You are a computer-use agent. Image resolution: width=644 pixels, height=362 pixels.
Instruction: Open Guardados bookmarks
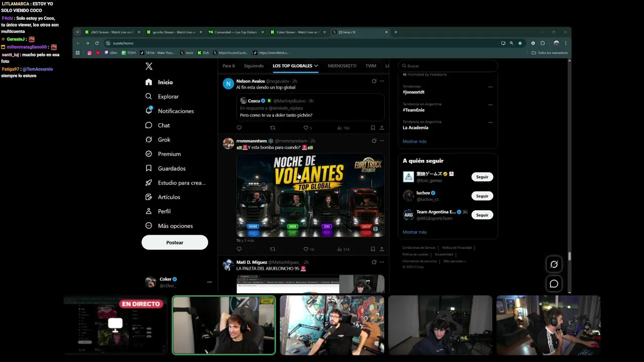(x=166, y=168)
